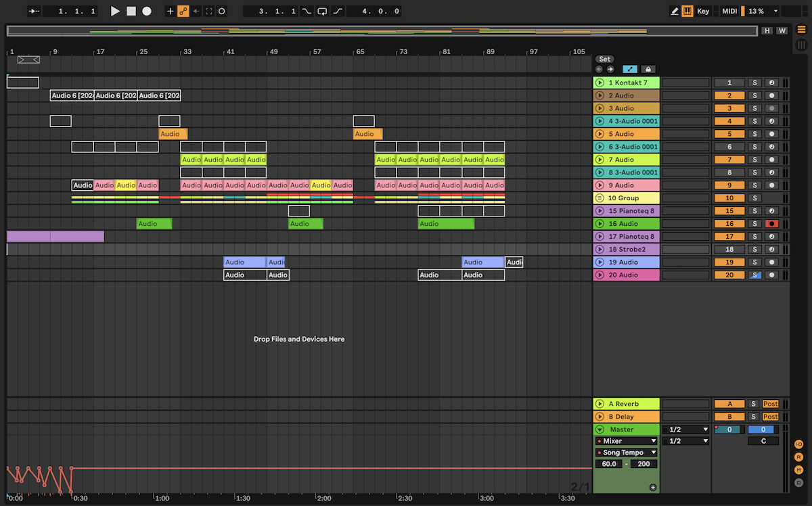Unfold the 5 Audio track
The image size is (812, 506).
(x=600, y=134)
